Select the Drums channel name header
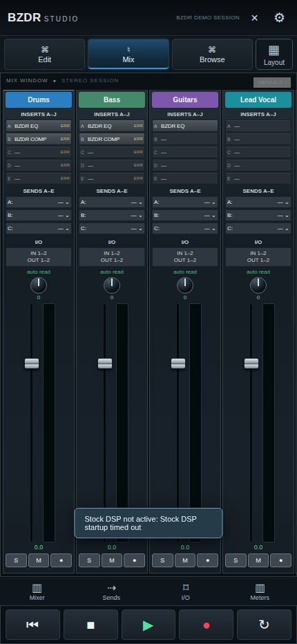This screenshot has width=297, height=644. pyautogui.click(x=39, y=100)
